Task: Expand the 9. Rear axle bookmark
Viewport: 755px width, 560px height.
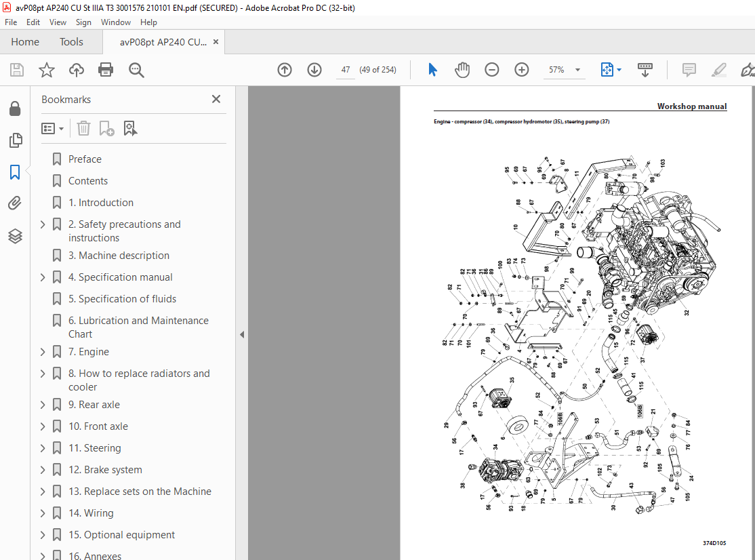Action: (x=43, y=405)
